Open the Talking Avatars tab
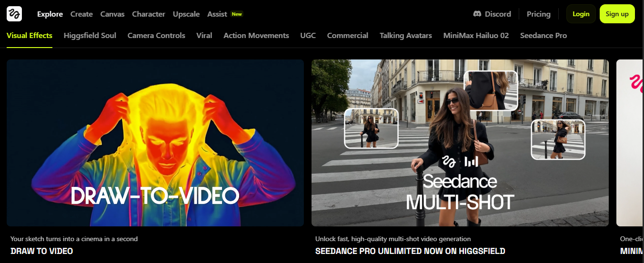Image resolution: width=644 pixels, height=263 pixels. tap(406, 35)
